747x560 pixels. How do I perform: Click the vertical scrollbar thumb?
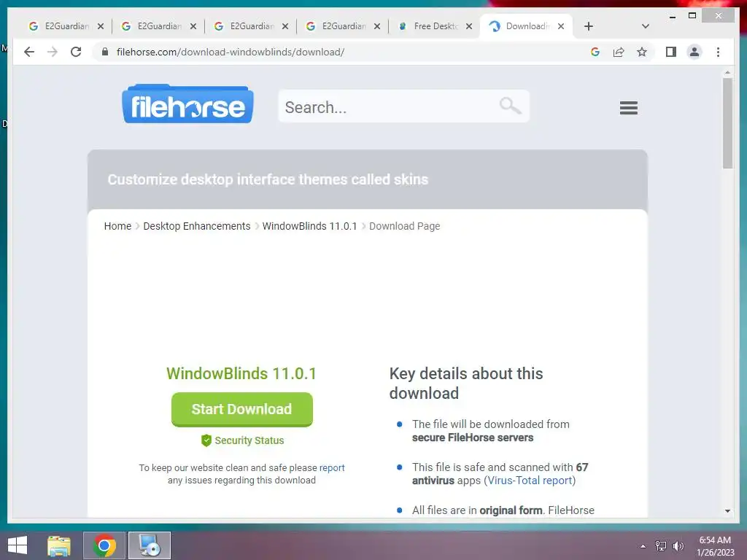click(x=727, y=122)
